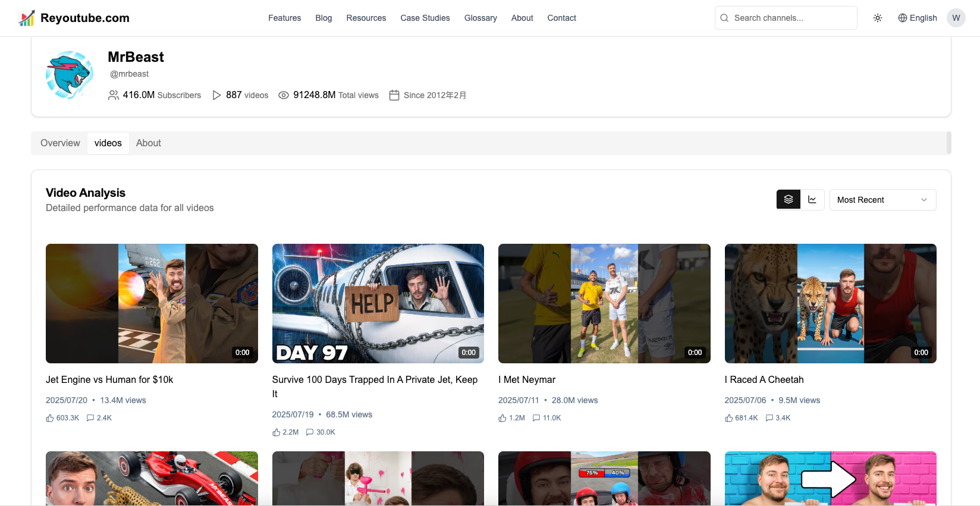Toggle light/dark theme sun icon
The height and width of the screenshot is (506, 980).
pos(878,18)
